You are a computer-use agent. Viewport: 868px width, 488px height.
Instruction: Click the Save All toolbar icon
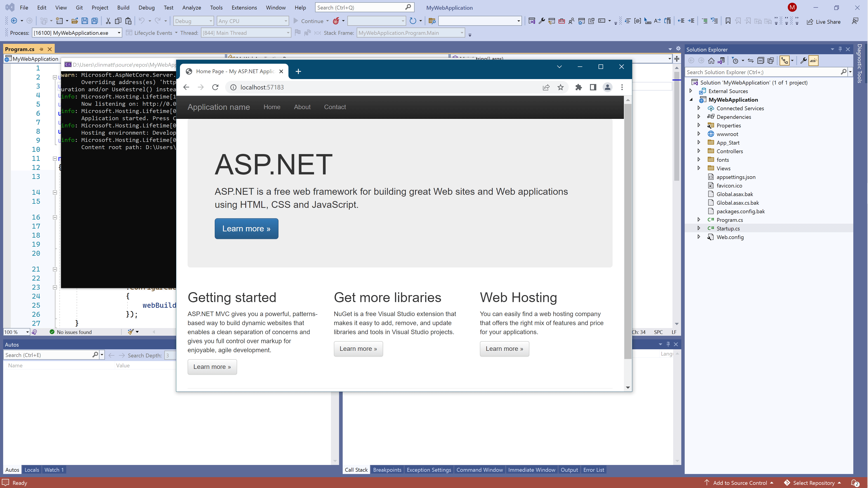click(95, 21)
